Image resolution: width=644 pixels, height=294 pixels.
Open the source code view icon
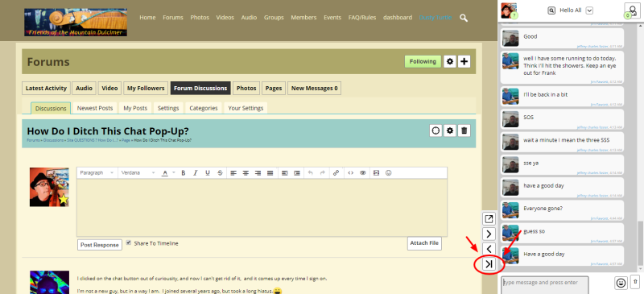(x=350, y=173)
